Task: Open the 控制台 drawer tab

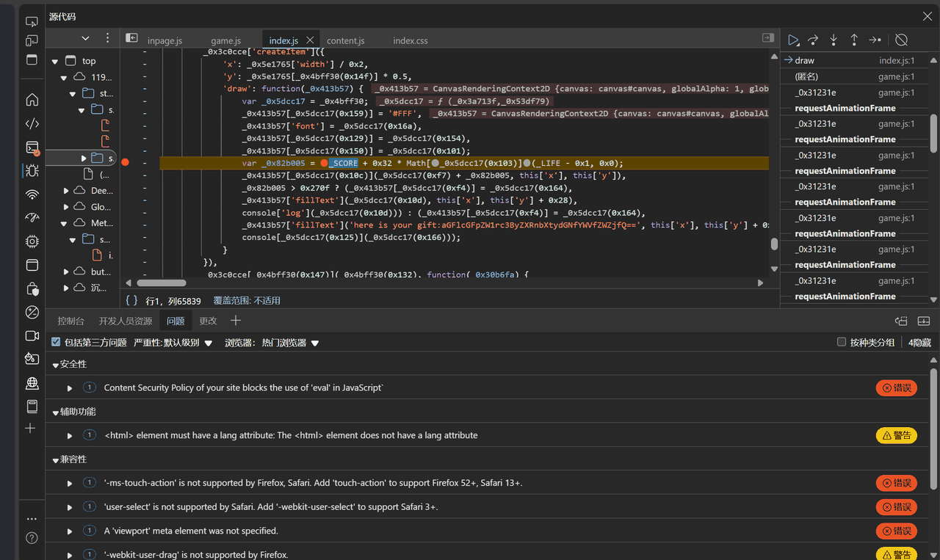Action: pyautogui.click(x=71, y=321)
